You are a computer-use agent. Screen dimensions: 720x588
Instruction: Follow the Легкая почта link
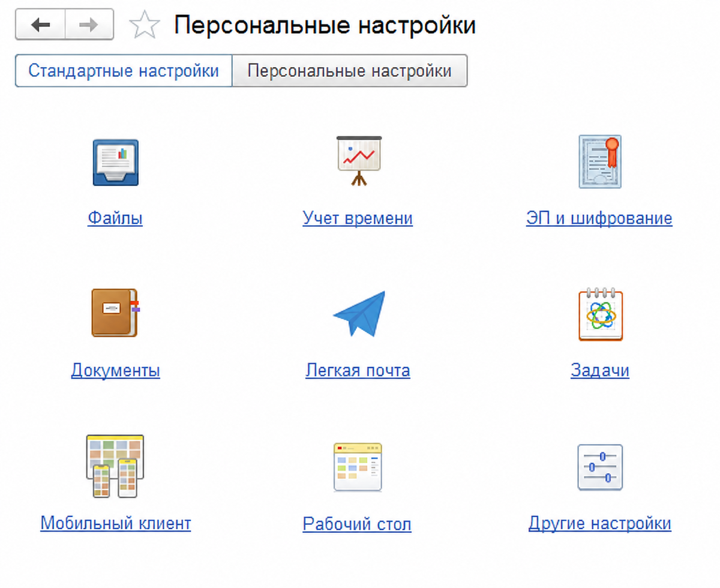click(358, 370)
